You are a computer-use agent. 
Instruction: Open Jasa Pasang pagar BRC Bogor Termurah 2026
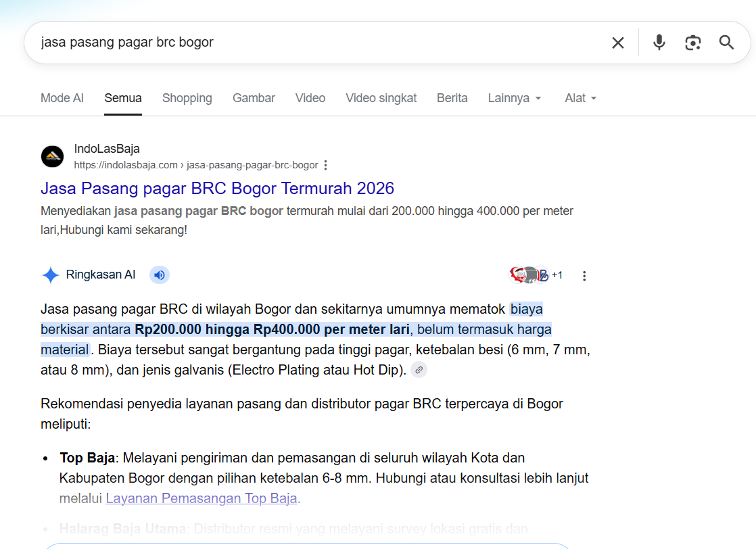coord(218,188)
